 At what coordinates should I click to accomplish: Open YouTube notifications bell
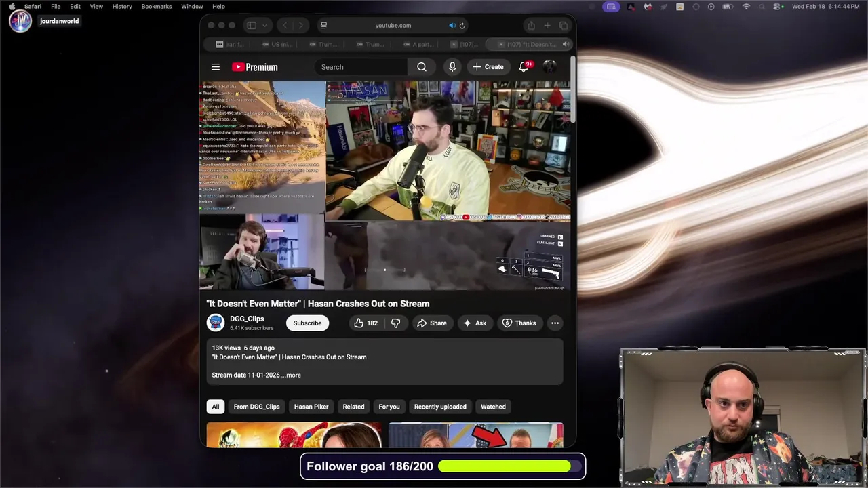[x=524, y=67]
